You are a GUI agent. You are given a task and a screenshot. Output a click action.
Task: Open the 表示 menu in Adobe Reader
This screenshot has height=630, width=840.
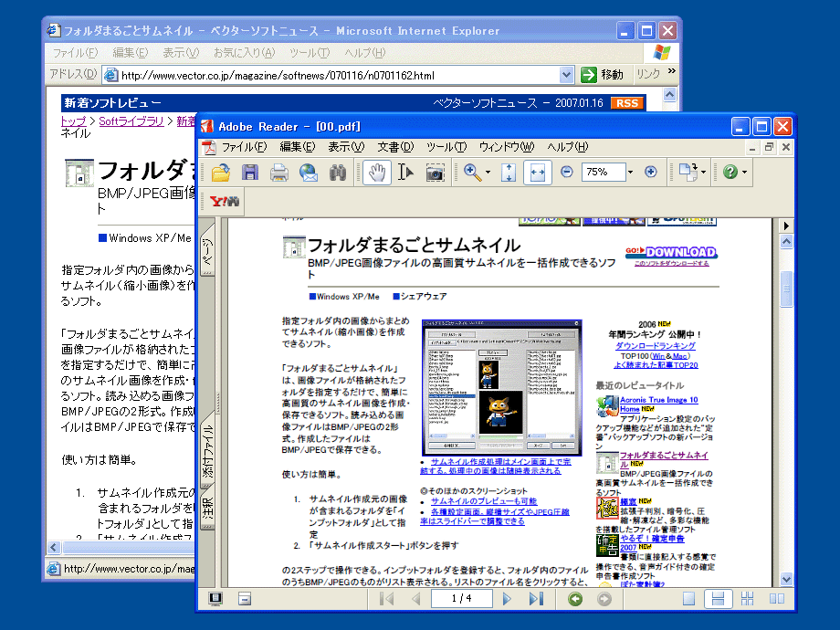346,147
